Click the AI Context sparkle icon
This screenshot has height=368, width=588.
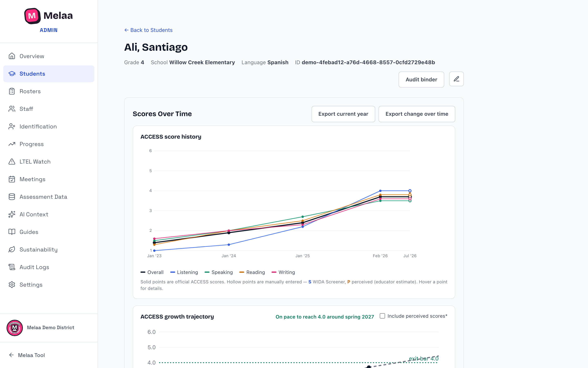[x=12, y=214]
